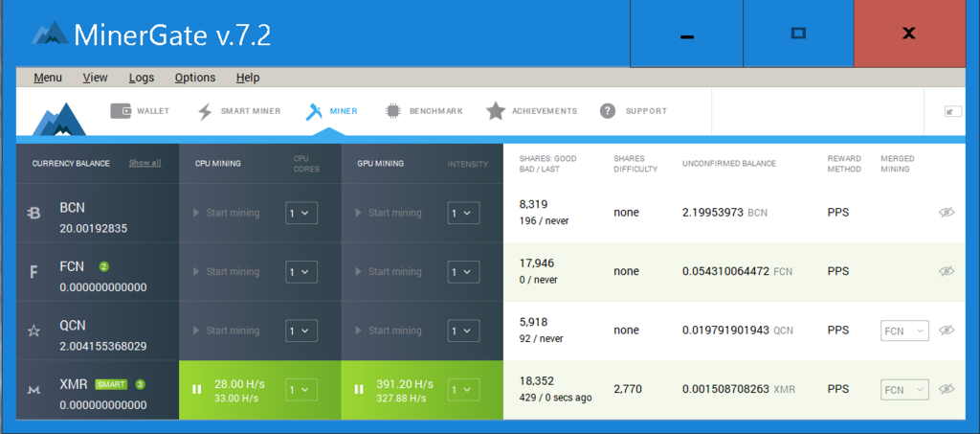This screenshot has height=434, width=980.
Task: Click the XMR Monero currency icon
Action: [x=34, y=390]
